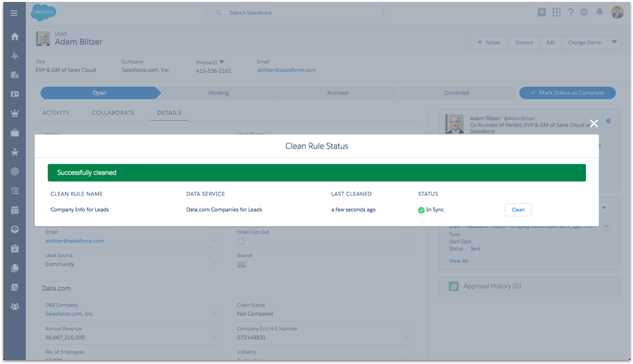Open Accounts building icon in sidebar
The image size is (633, 364).
coord(15,75)
